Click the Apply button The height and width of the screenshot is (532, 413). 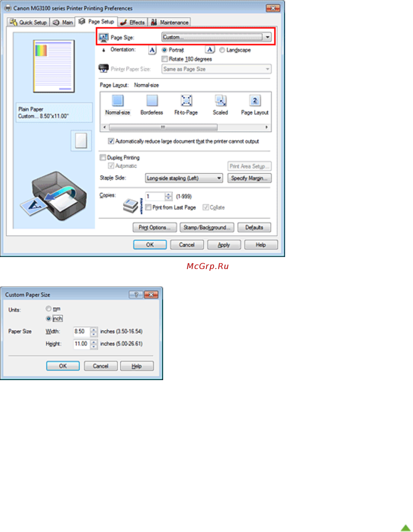click(x=224, y=245)
